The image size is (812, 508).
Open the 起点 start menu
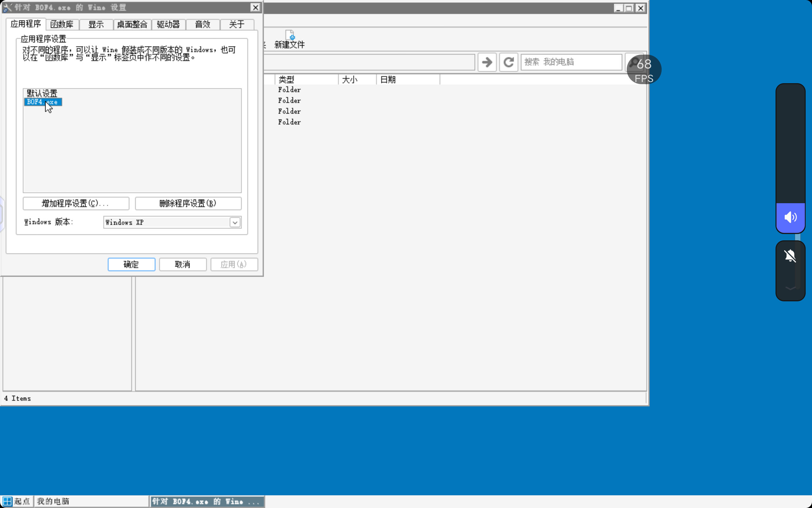[17, 501]
